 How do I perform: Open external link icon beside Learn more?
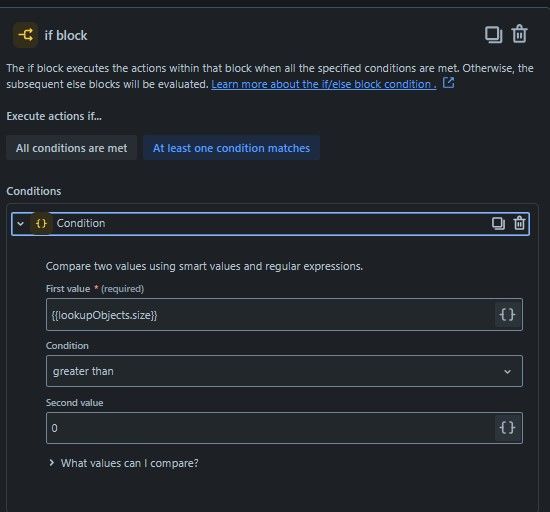pos(448,83)
